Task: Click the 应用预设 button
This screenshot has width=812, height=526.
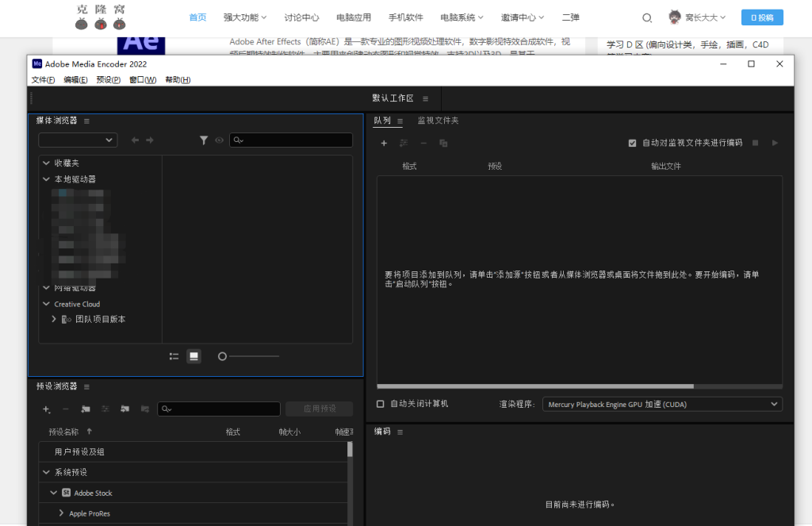Action: pos(320,409)
